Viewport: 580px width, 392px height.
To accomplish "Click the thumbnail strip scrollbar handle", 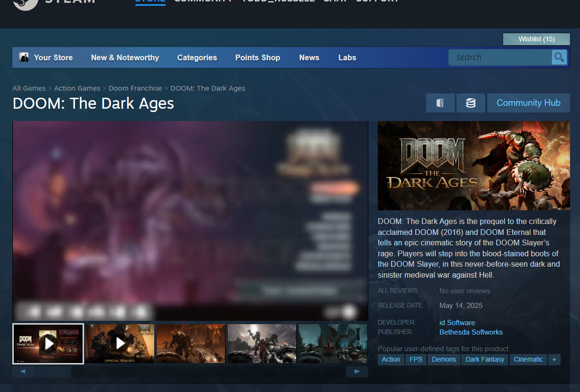I will click(53, 372).
